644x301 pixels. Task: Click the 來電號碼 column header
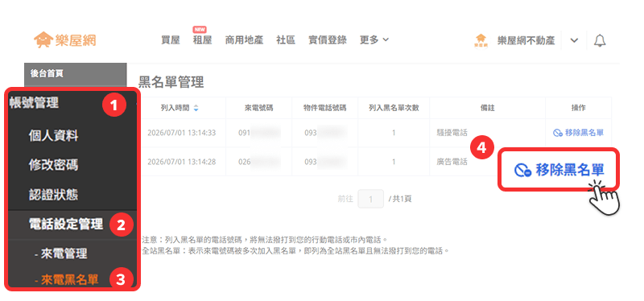258,108
